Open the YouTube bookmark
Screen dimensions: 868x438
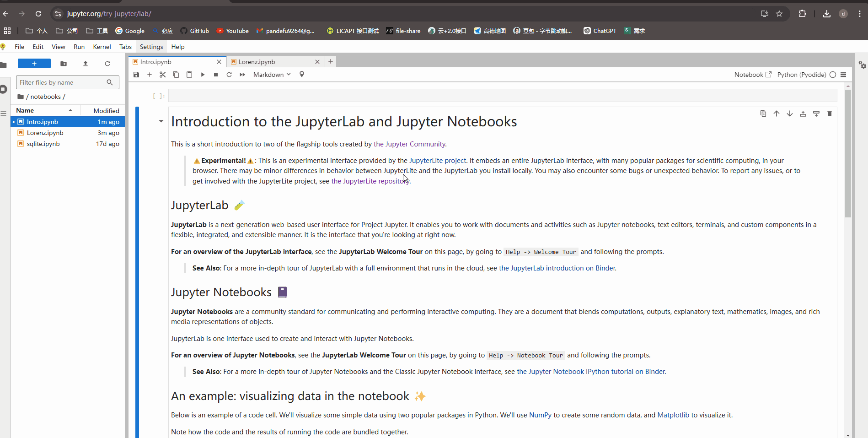point(233,31)
